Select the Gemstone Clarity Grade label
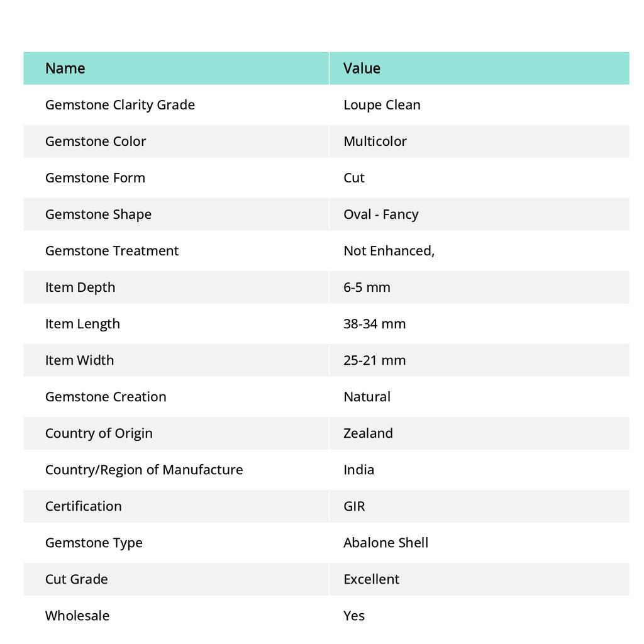Image resolution: width=644 pixels, height=644 pixels. (x=120, y=104)
